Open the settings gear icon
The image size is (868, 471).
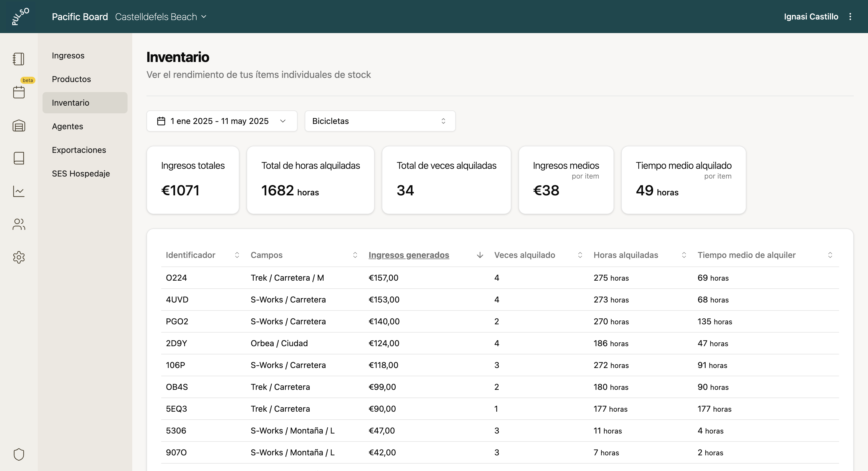click(19, 257)
